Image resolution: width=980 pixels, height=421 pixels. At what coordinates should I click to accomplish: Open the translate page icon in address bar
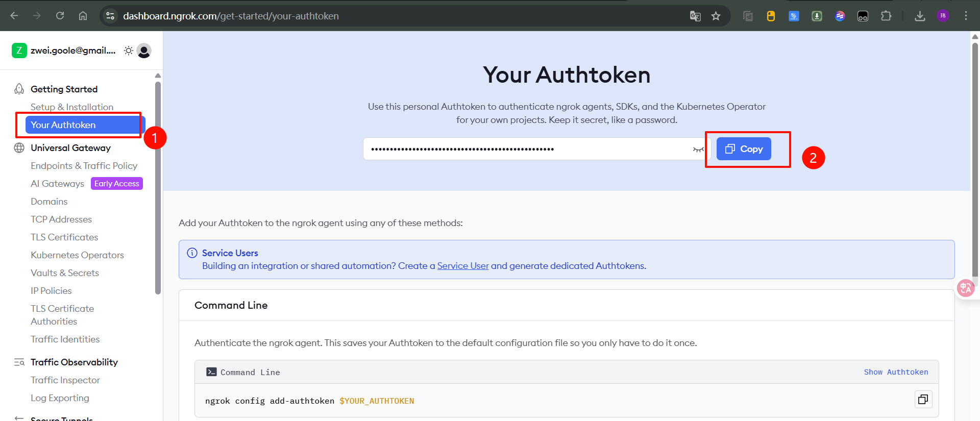click(695, 16)
